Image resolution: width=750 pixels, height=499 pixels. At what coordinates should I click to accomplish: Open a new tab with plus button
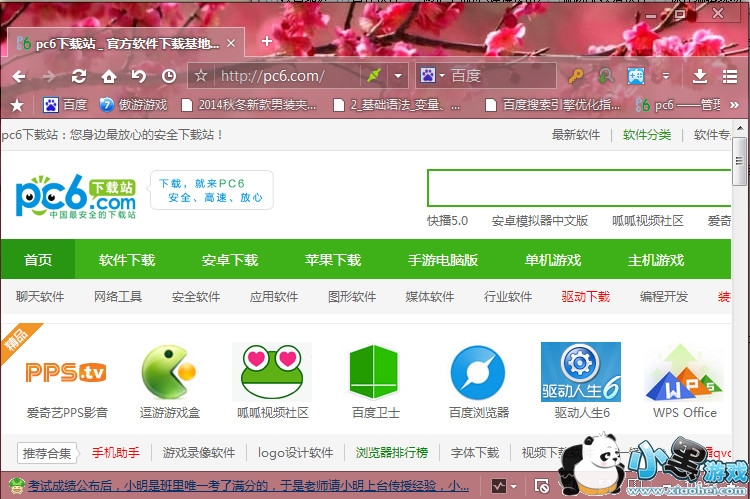pos(267,41)
